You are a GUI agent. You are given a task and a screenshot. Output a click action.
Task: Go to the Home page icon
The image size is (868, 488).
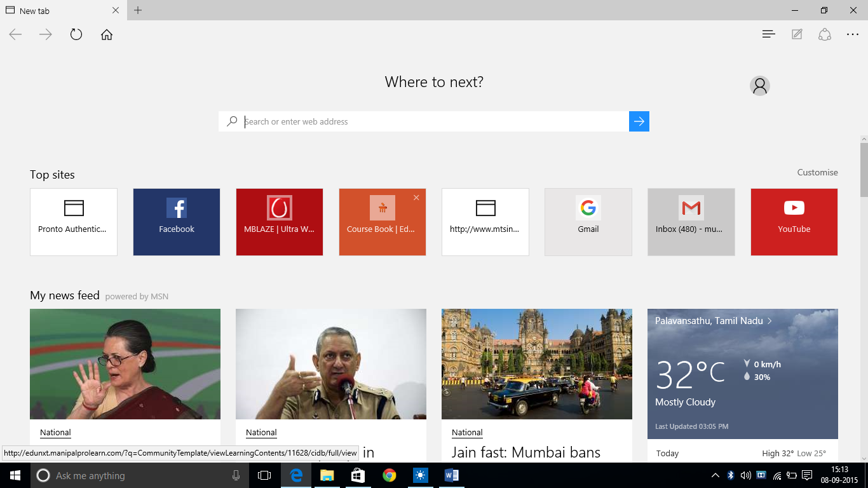point(107,34)
